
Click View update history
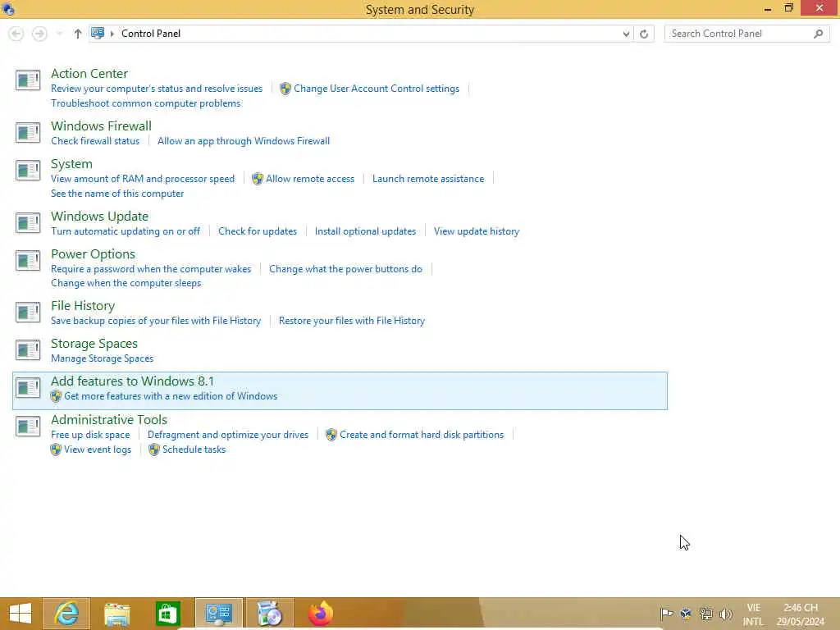(x=477, y=231)
